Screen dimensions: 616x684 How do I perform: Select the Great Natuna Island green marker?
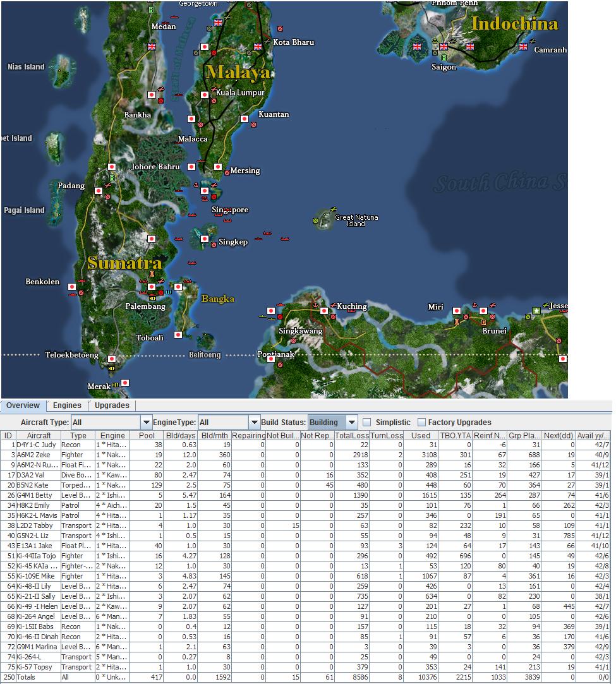click(x=315, y=220)
